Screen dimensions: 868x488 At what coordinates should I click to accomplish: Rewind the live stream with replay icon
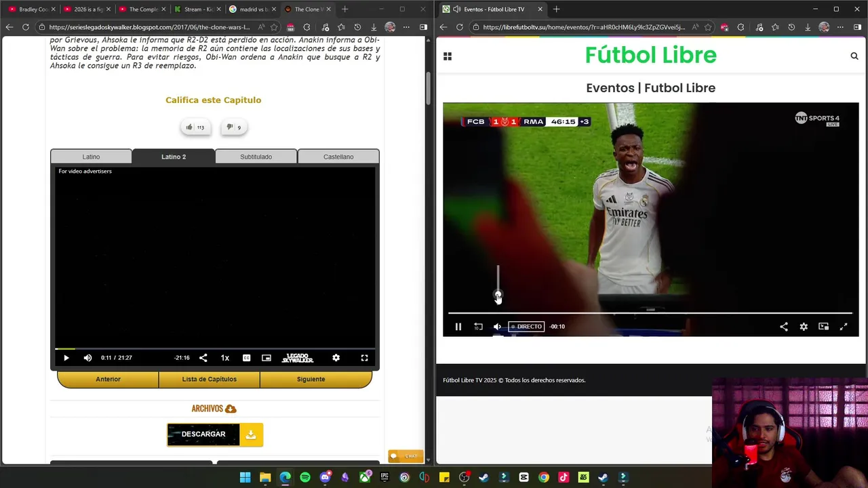[x=478, y=327]
